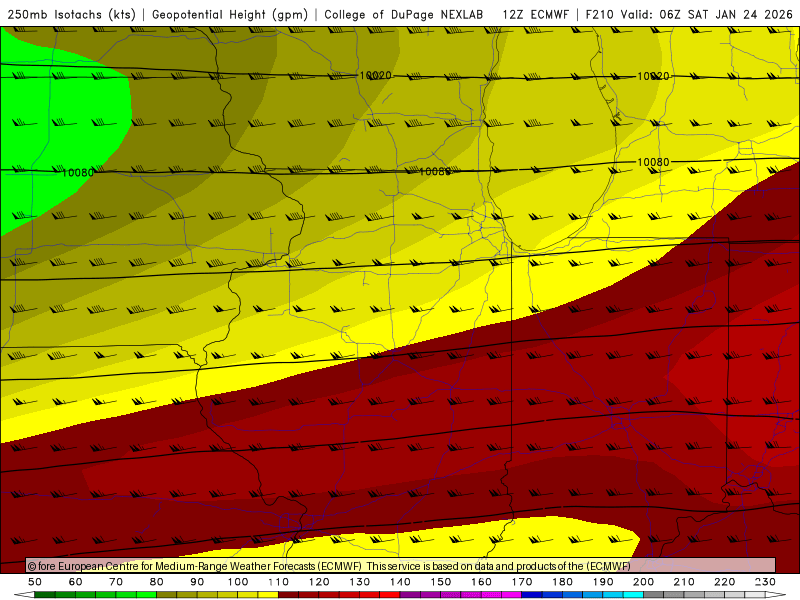Image resolution: width=800 pixels, height=600 pixels.
Task: Select the "80" legend value
Action: 157,582
